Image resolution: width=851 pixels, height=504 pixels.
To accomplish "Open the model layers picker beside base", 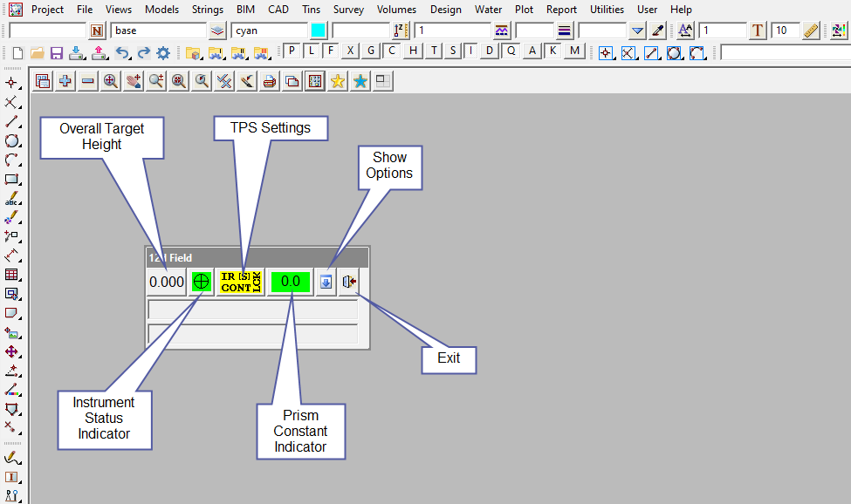I will (217, 31).
